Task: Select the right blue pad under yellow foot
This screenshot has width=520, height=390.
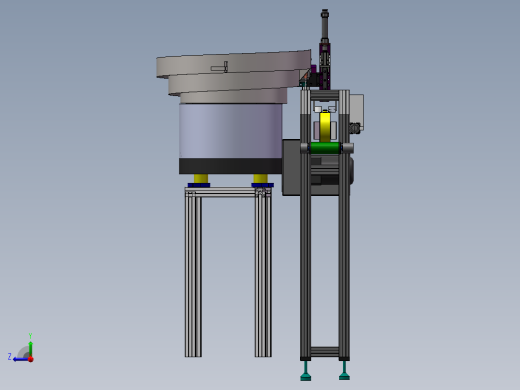Action: point(263,185)
